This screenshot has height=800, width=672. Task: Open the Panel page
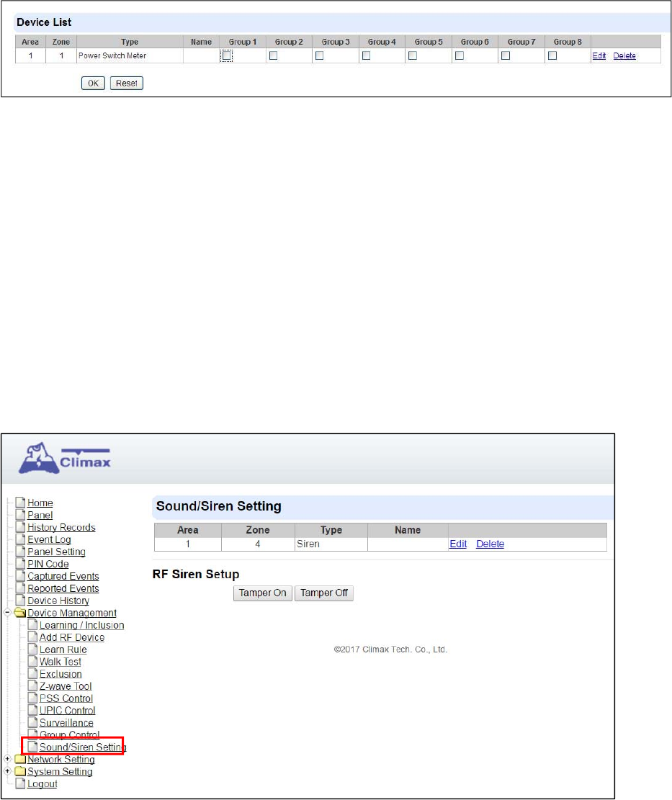coord(40,516)
